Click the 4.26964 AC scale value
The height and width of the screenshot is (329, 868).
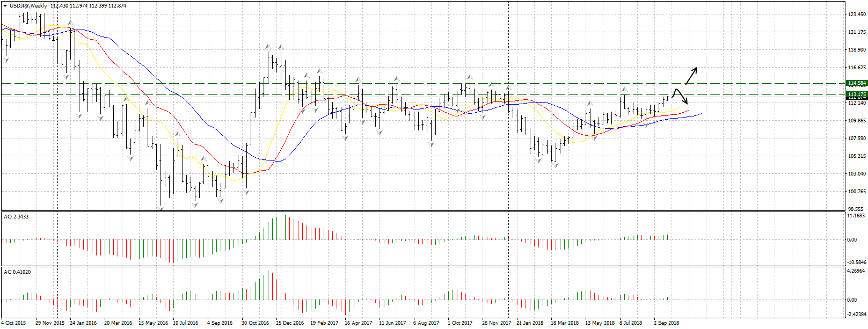click(856, 271)
